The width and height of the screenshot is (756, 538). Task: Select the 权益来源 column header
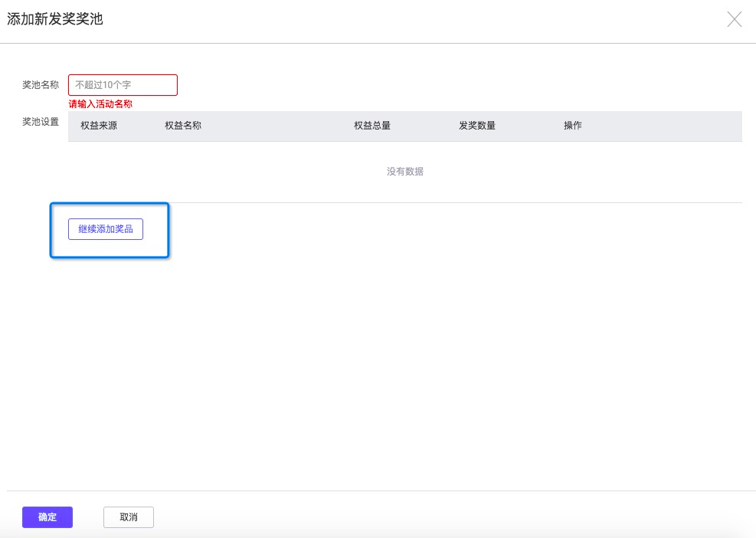[x=99, y=126]
